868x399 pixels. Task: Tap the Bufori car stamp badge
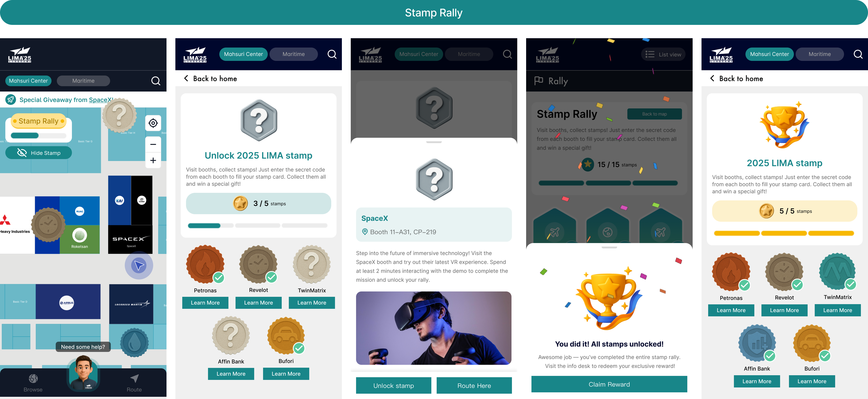click(286, 336)
